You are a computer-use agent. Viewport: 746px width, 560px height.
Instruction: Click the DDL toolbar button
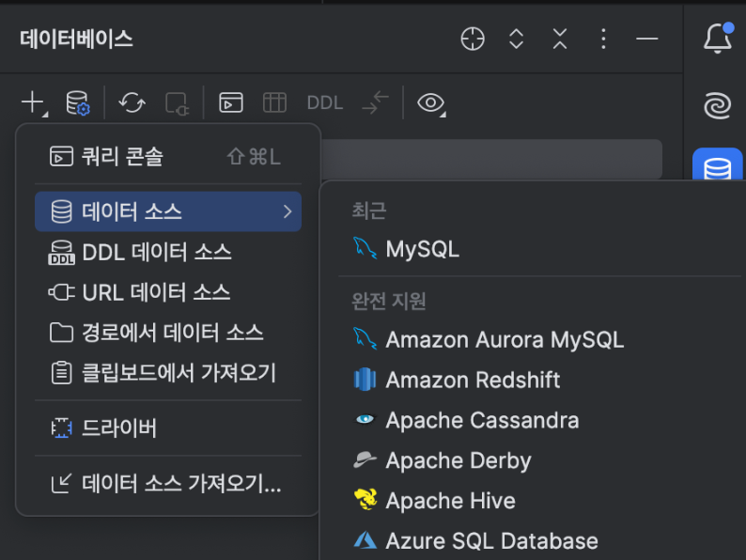pos(324,102)
